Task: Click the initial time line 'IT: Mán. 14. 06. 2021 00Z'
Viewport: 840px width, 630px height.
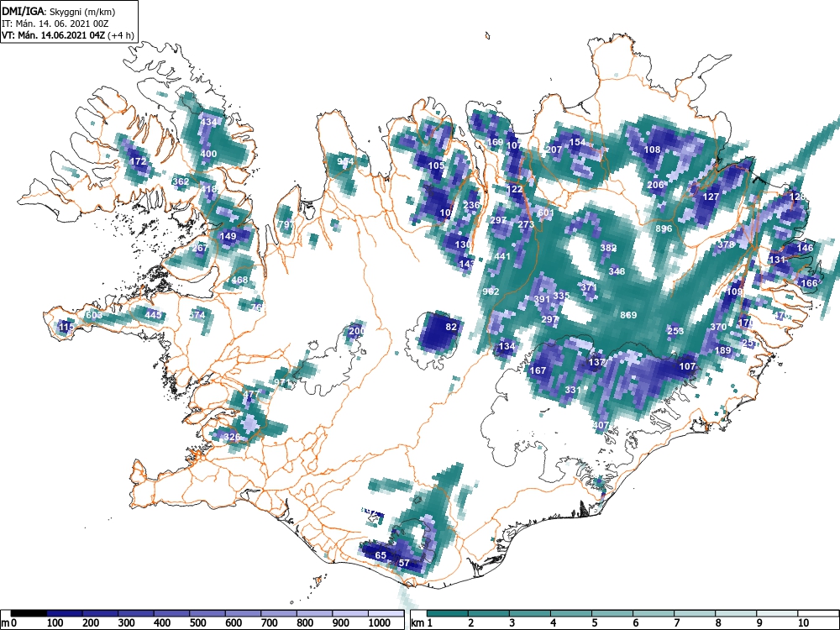Action: click(x=55, y=24)
